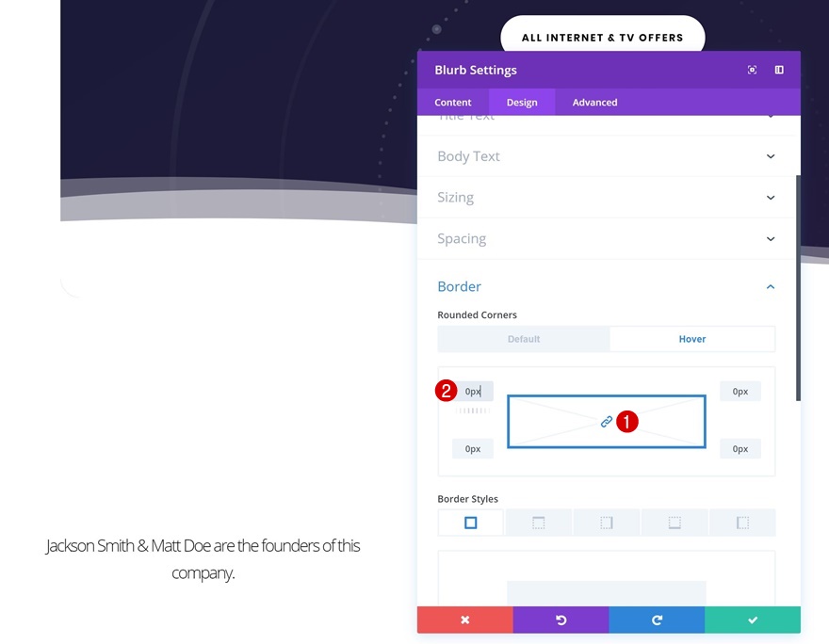829x644 pixels.
Task: Click the red discard changes X button
Action: tap(464, 620)
